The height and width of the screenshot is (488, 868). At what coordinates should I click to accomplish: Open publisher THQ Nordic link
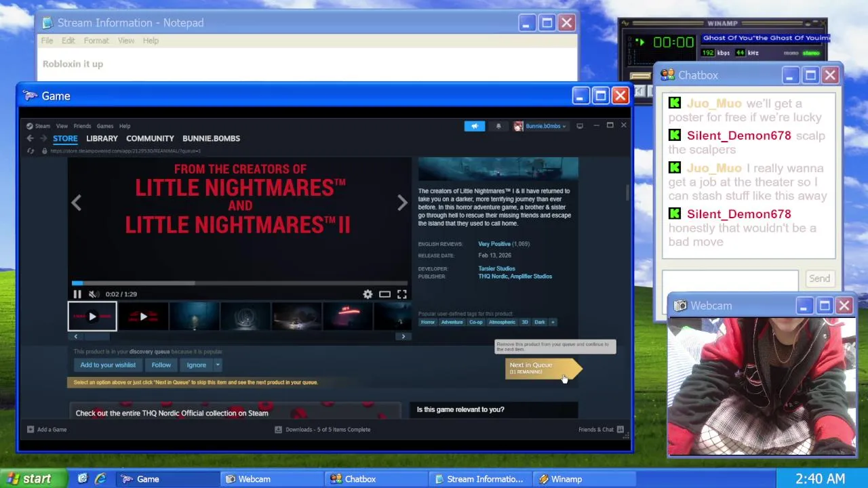click(x=492, y=277)
